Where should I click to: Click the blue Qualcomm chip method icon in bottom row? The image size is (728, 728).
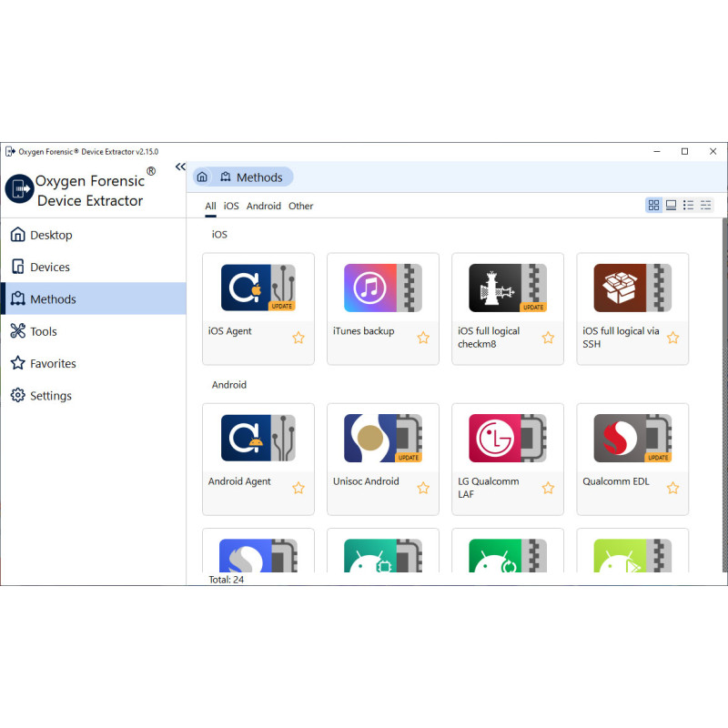click(x=258, y=555)
